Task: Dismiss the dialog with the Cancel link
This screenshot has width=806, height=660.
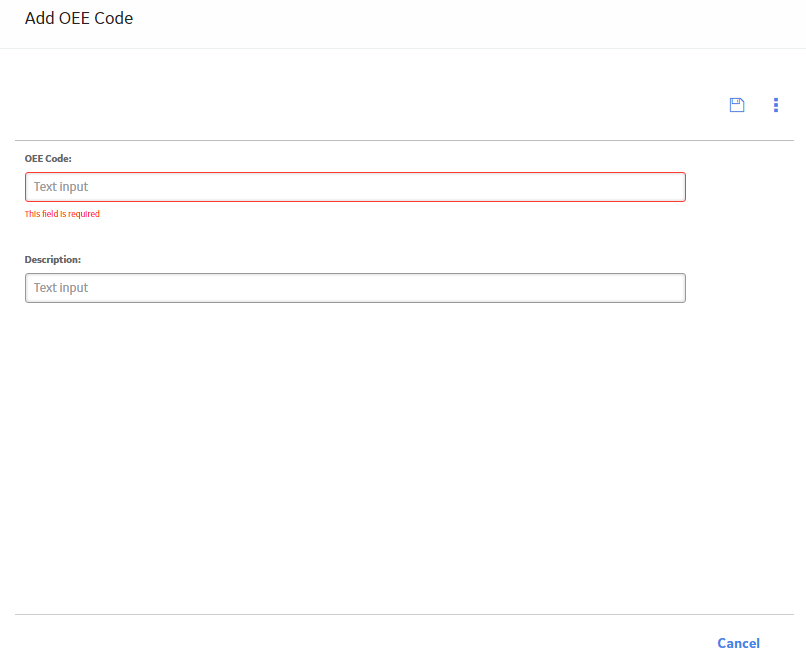Action: tap(738, 643)
